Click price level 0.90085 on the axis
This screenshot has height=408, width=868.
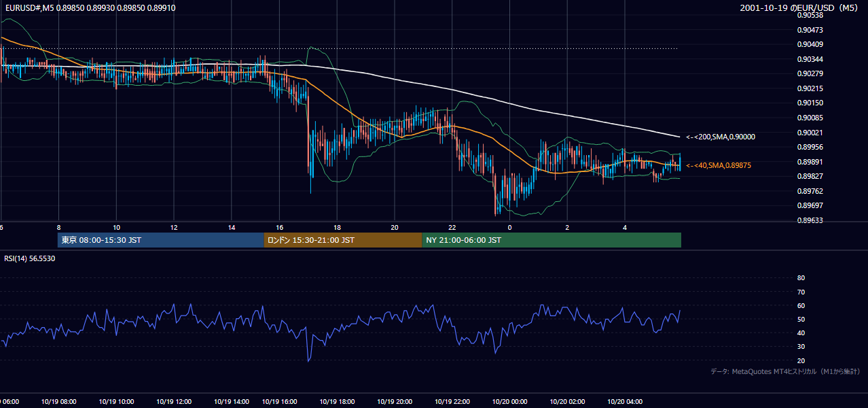[810, 118]
